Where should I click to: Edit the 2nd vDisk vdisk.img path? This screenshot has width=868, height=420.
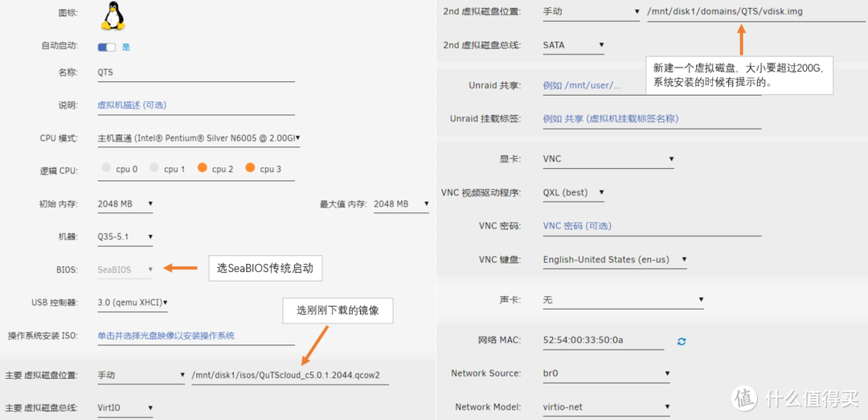756,11
